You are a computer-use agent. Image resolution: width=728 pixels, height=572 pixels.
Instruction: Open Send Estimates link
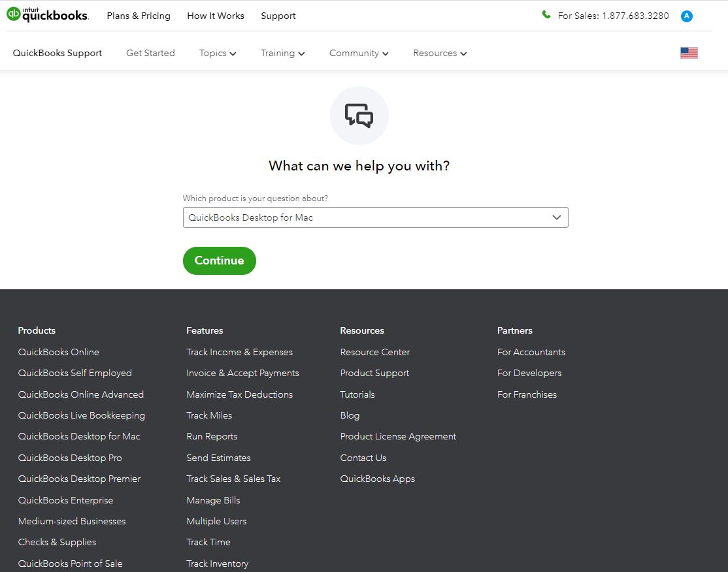click(218, 458)
